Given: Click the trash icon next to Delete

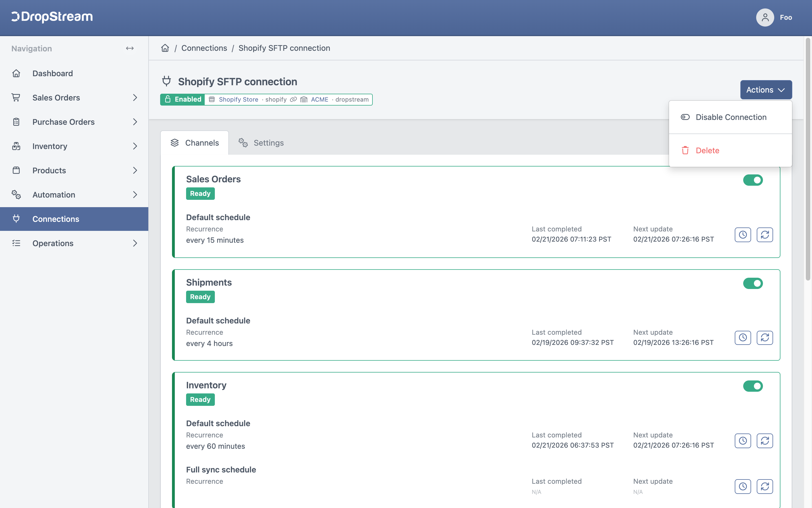Looking at the screenshot, I should coord(685,150).
